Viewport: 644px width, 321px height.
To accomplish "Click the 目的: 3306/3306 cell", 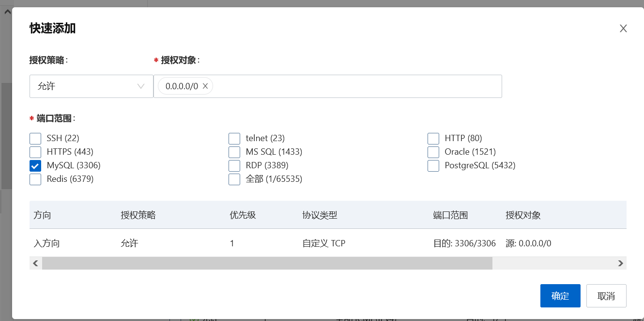I will (x=464, y=243).
